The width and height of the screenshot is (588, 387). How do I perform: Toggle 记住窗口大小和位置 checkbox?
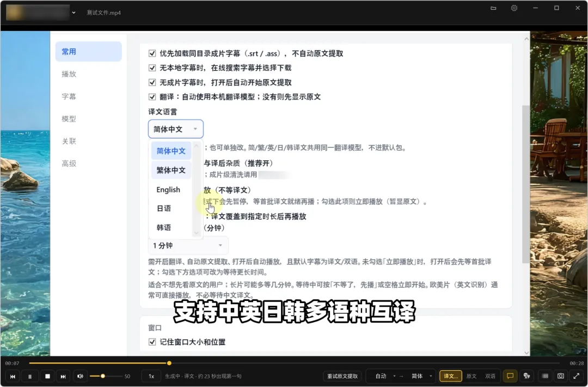coord(152,342)
